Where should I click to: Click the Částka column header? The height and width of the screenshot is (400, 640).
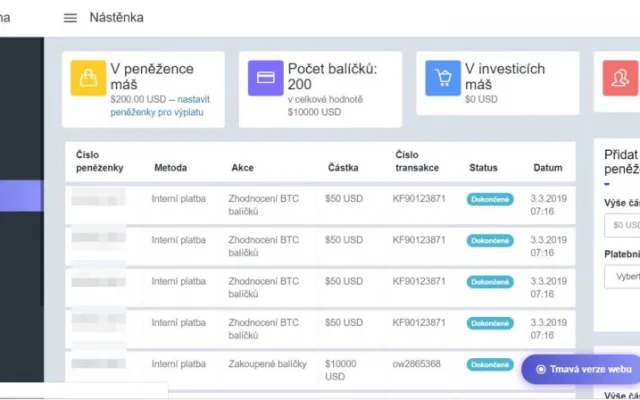click(x=343, y=168)
